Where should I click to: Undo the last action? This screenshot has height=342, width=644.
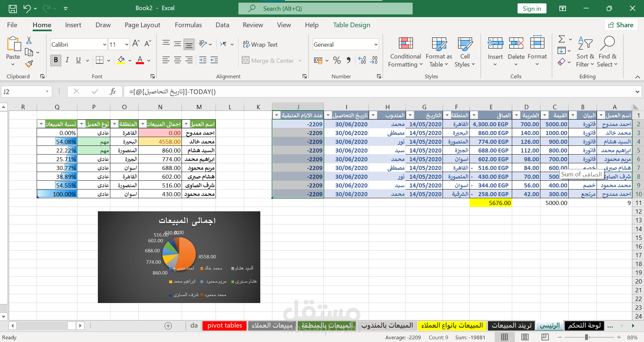[x=27, y=8]
